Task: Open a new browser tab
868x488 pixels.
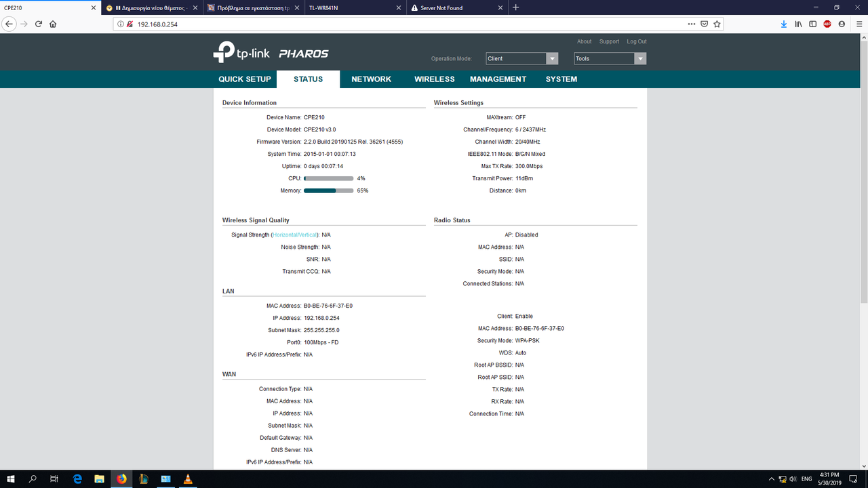Action: 516,7
